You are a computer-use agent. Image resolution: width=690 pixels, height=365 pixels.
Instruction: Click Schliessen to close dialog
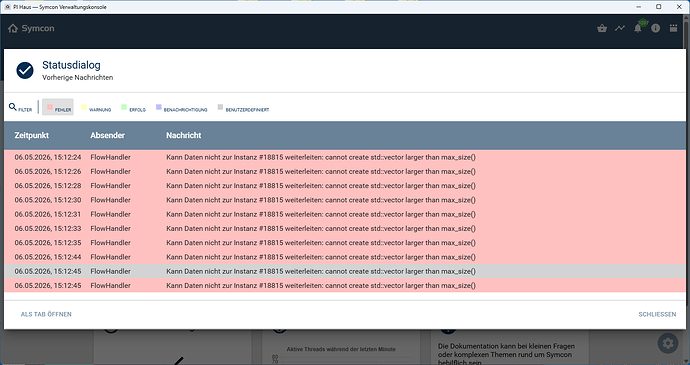click(657, 314)
